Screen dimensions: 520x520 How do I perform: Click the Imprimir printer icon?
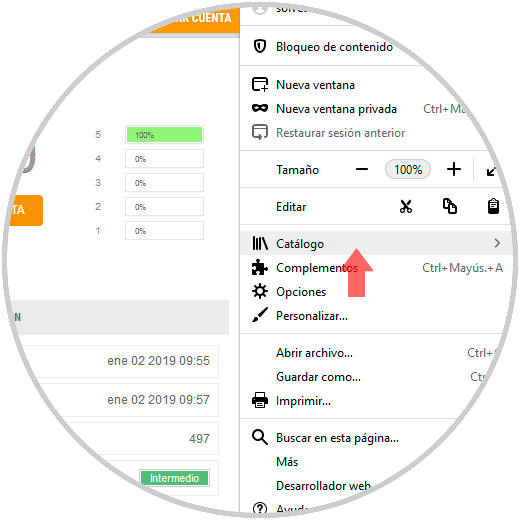coord(260,400)
